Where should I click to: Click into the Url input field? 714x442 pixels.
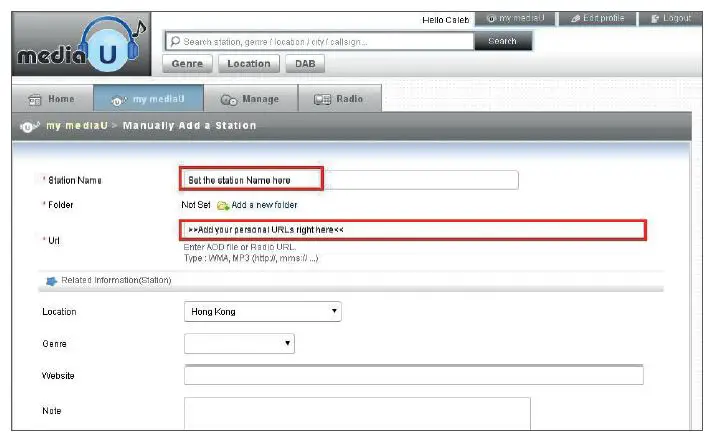click(x=413, y=230)
